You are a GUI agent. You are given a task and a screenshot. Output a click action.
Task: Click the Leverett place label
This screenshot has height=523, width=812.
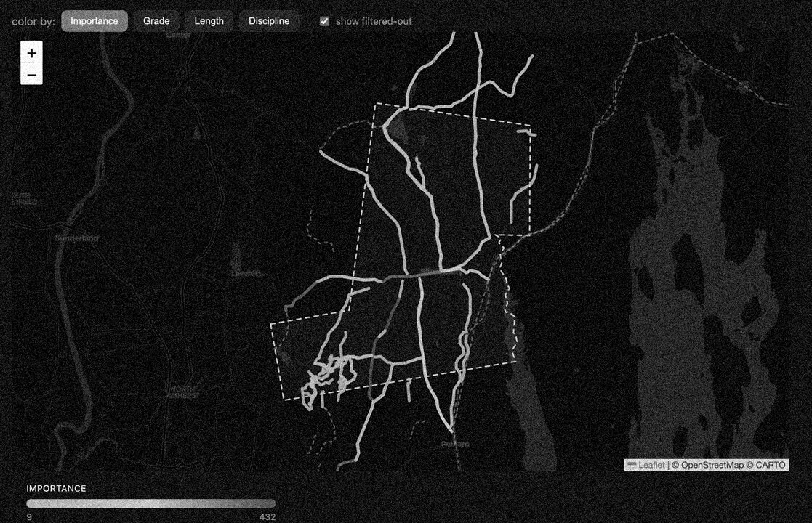pos(246,274)
